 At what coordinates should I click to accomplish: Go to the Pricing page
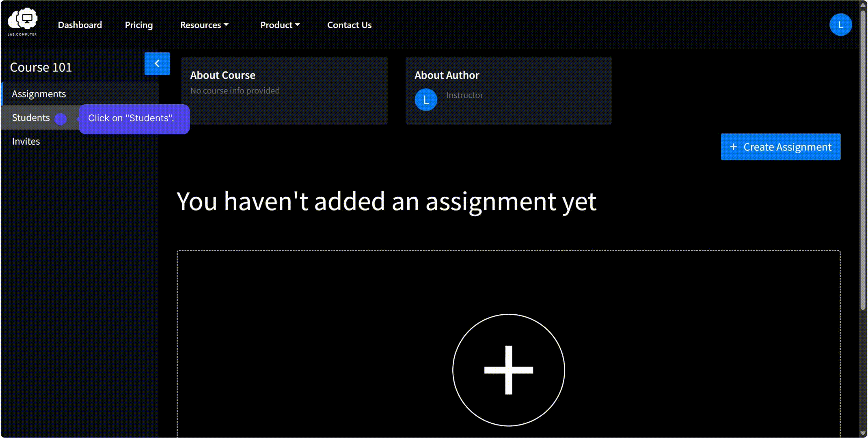coord(139,25)
